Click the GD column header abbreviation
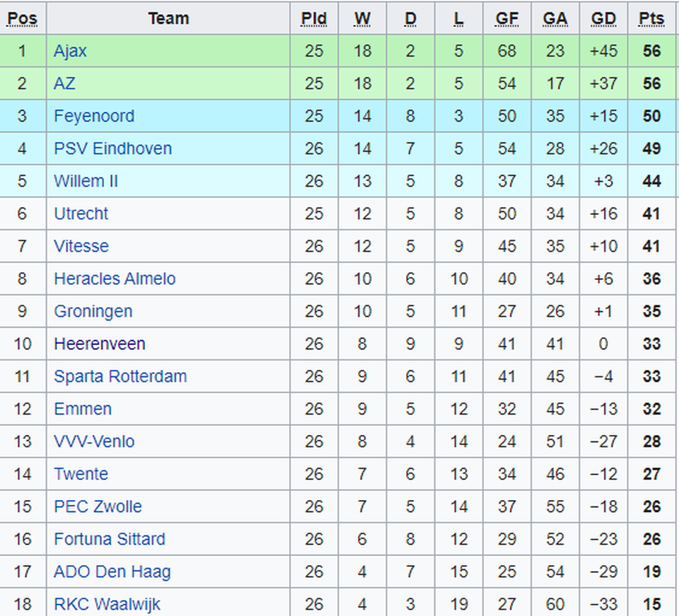Image resolution: width=679 pixels, height=616 pixels. (x=603, y=19)
